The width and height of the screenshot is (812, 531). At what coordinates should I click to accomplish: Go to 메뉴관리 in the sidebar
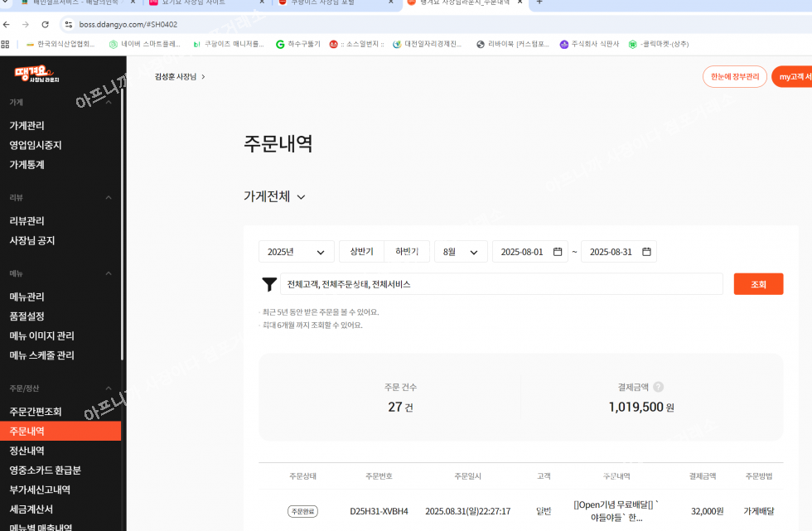(x=27, y=297)
